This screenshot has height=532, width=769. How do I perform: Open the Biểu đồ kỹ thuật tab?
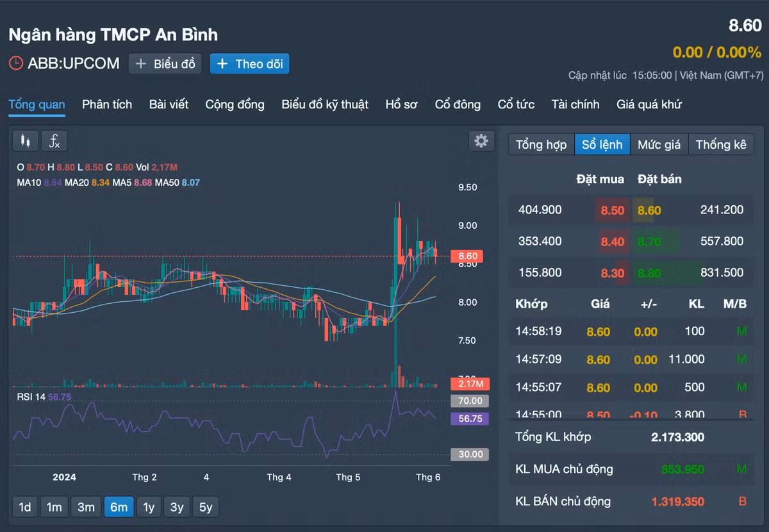(x=325, y=104)
